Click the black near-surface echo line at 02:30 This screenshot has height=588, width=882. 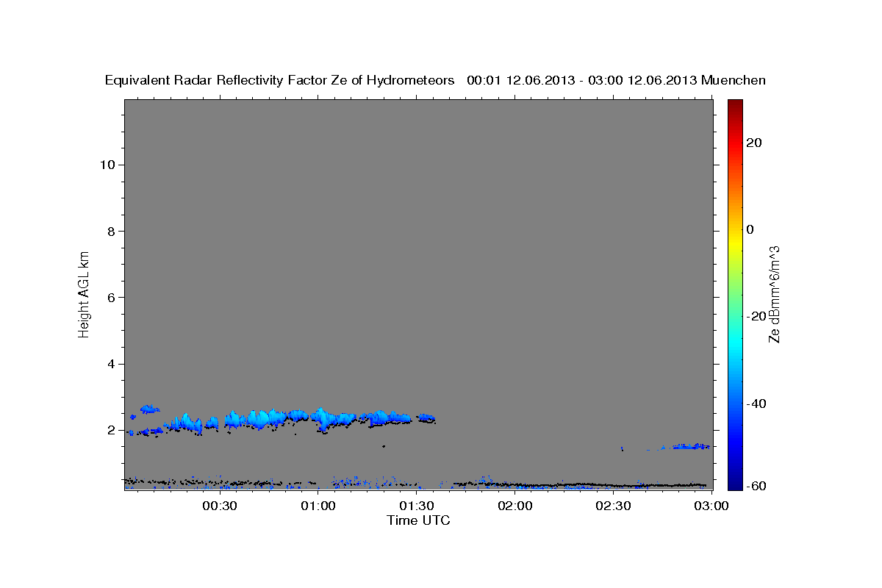pos(614,485)
